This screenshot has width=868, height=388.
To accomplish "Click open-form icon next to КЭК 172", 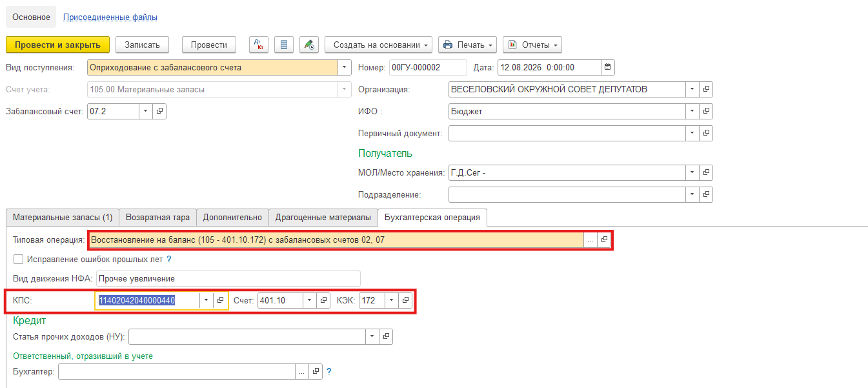I will click(405, 300).
